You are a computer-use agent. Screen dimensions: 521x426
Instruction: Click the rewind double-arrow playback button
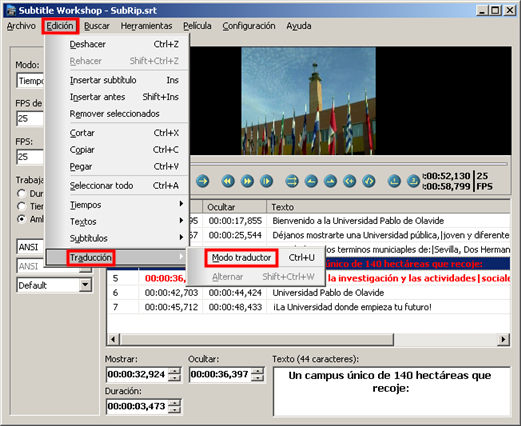(228, 181)
